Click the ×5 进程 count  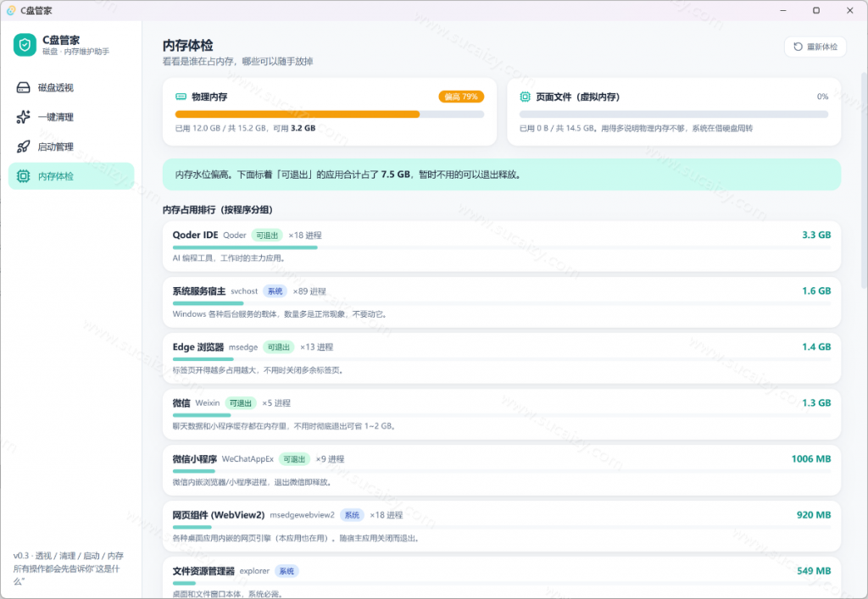coord(276,402)
